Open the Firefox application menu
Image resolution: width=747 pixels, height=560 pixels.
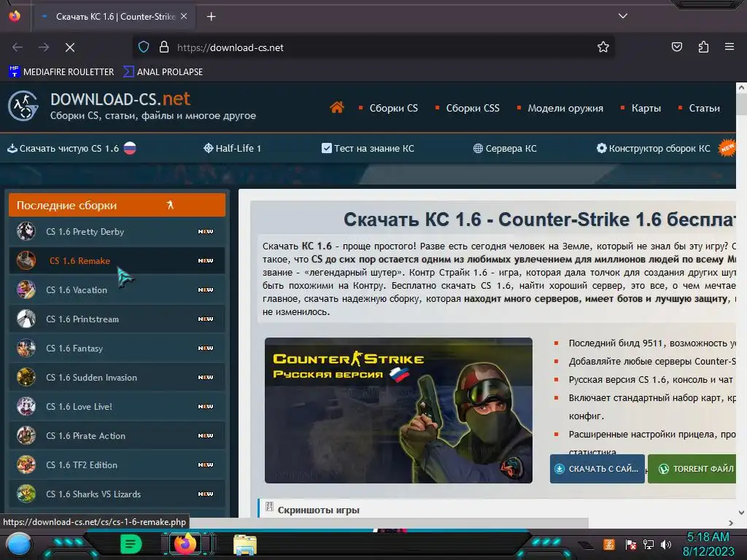tap(729, 47)
